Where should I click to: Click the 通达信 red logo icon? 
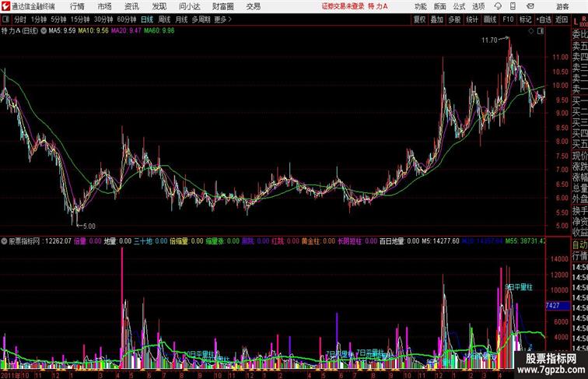coord(5,6)
